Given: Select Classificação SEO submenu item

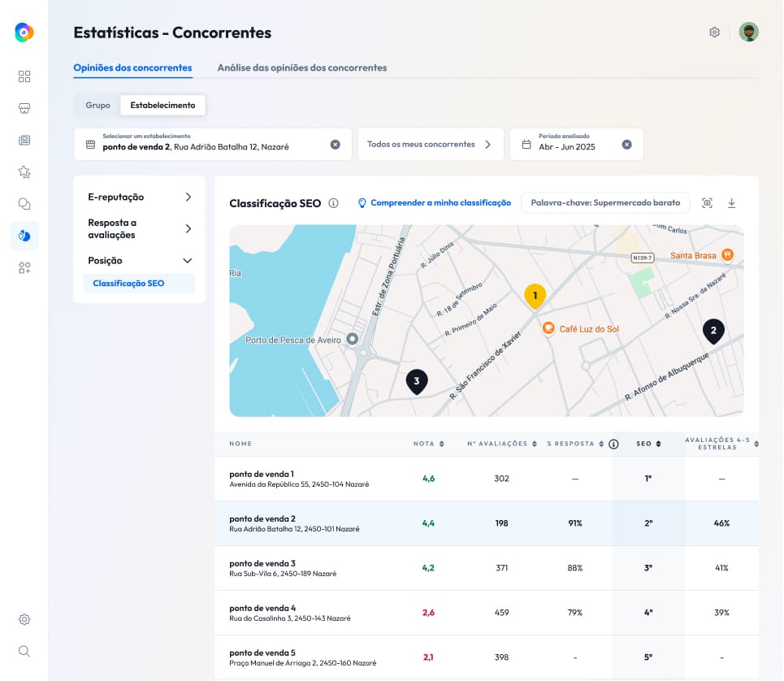Looking at the screenshot, I should click(x=139, y=284).
